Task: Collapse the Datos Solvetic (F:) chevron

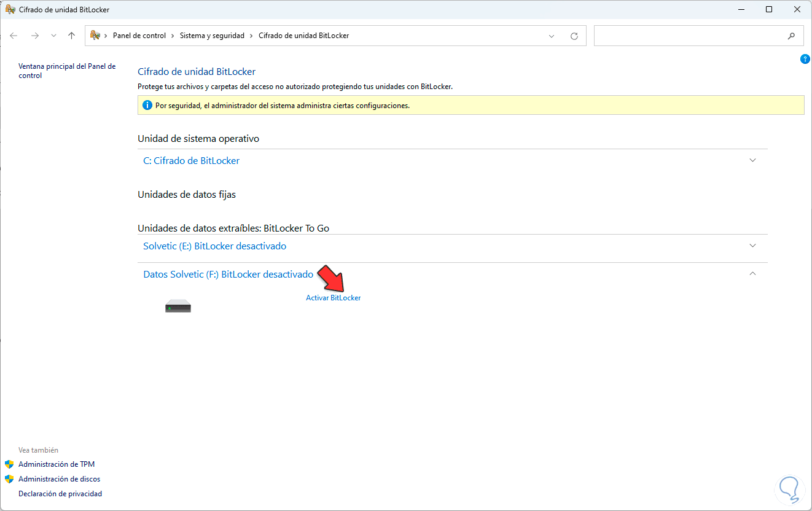Action: click(x=753, y=274)
